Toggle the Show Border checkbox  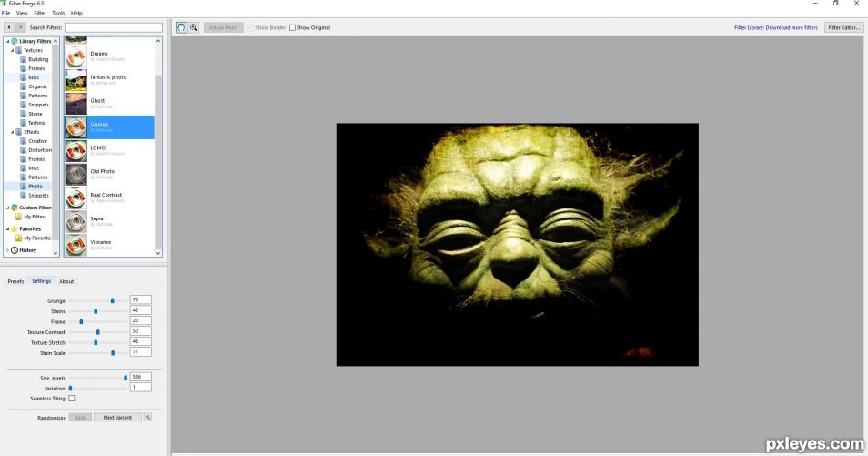tap(251, 27)
